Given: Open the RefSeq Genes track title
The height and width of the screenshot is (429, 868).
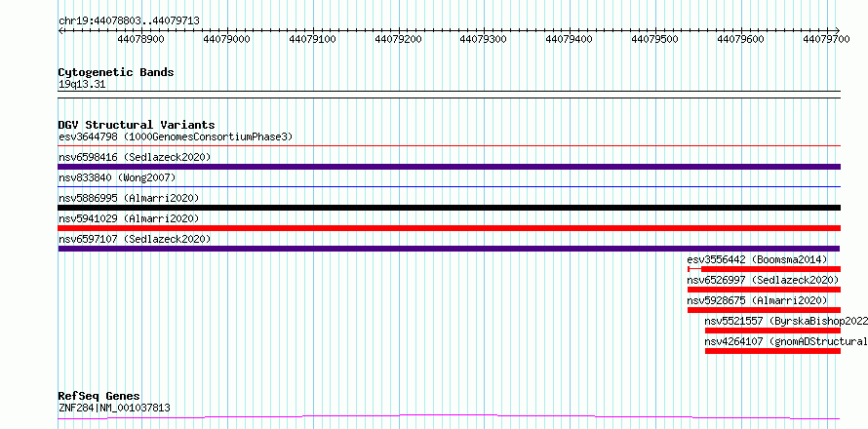Looking at the screenshot, I should tap(99, 397).
